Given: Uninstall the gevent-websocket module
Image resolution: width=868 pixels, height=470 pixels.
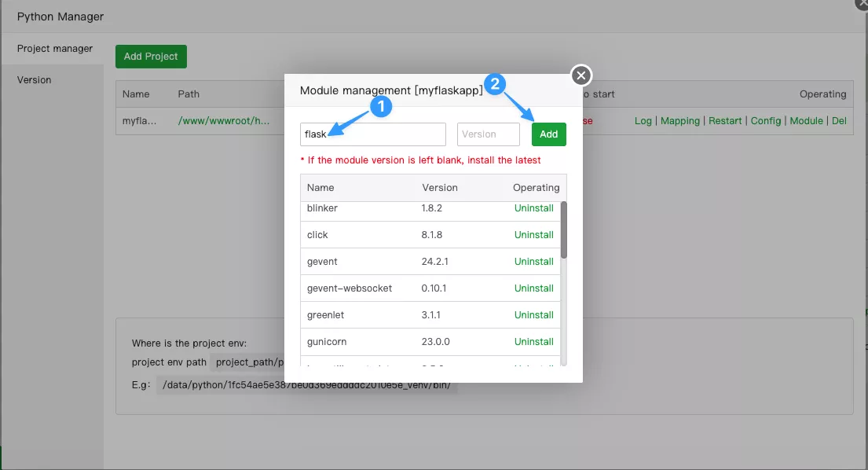Looking at the screenshot, I should [533, 288].
